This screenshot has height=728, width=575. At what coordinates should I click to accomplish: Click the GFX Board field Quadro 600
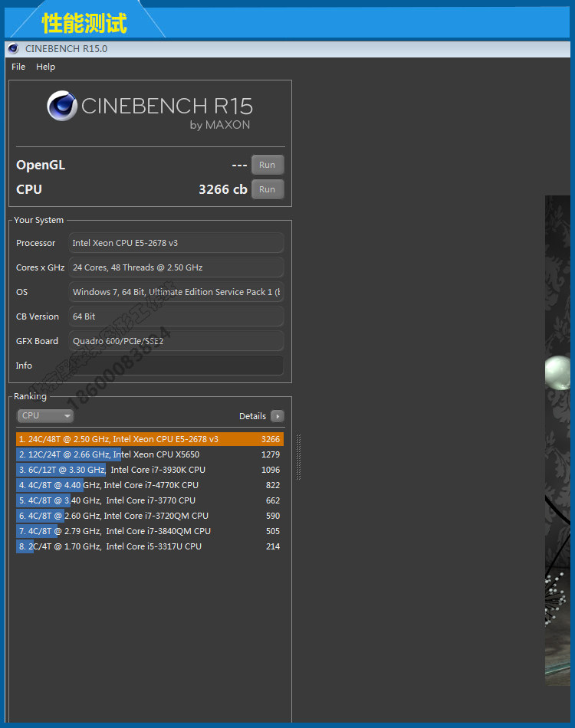[x=176, y=341]
